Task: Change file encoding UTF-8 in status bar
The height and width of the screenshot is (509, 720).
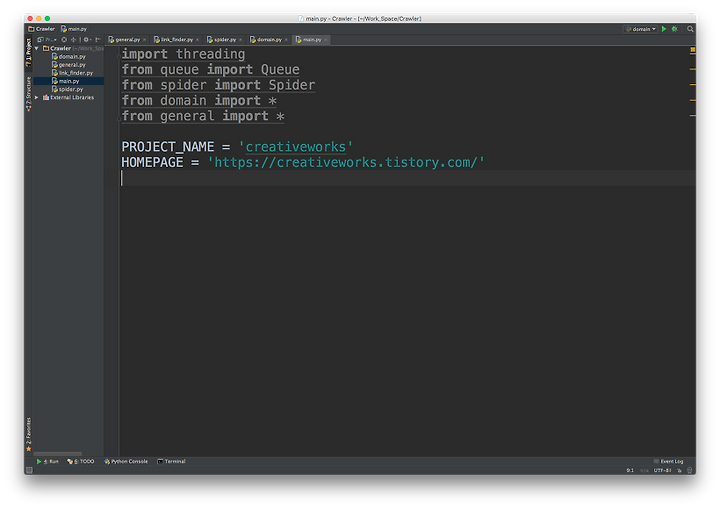Action: click(x=662, y=470)
